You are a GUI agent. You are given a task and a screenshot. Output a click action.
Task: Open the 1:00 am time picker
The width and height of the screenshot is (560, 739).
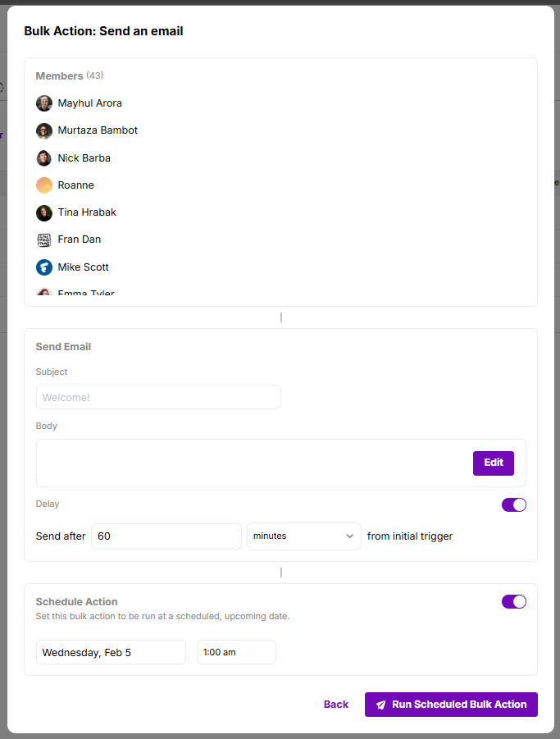point(236,652)
